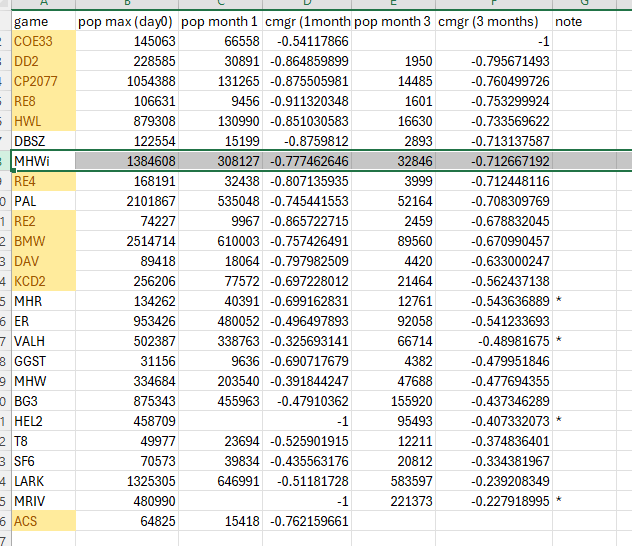
Task: Click the ER game cell
Action: 44,321
